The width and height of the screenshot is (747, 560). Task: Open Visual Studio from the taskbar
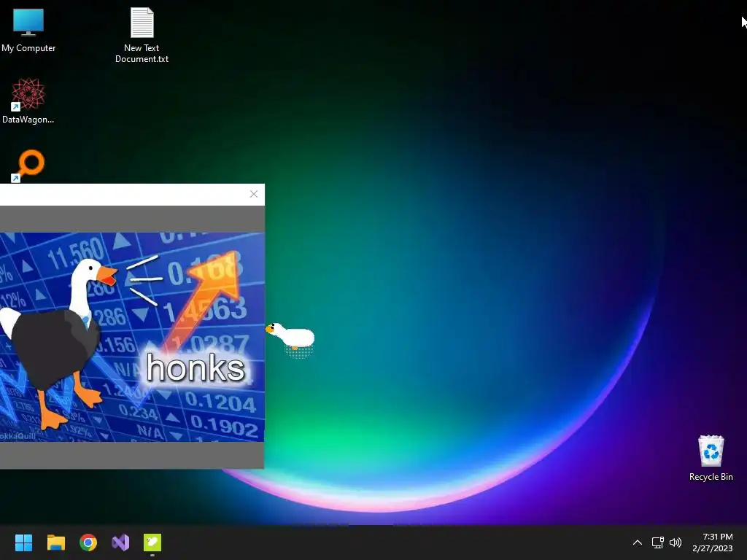pyautogui.click(x=120, y=542)
